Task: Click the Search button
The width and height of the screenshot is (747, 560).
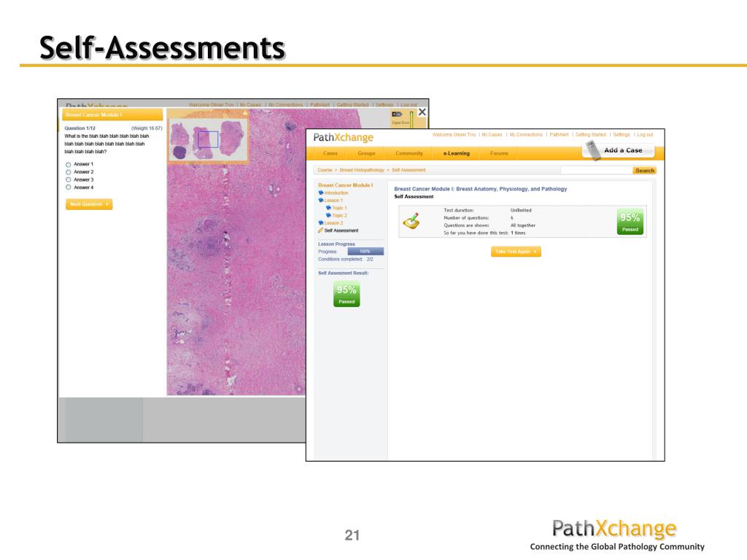Action: coord(645,171)
